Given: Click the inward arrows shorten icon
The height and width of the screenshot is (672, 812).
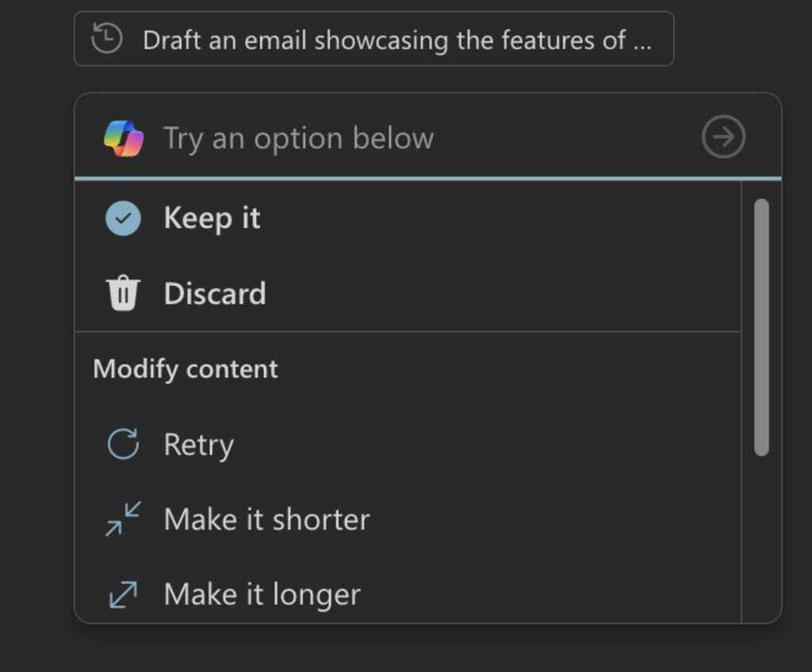Looking at the screenshot, I should click(123, 519).
